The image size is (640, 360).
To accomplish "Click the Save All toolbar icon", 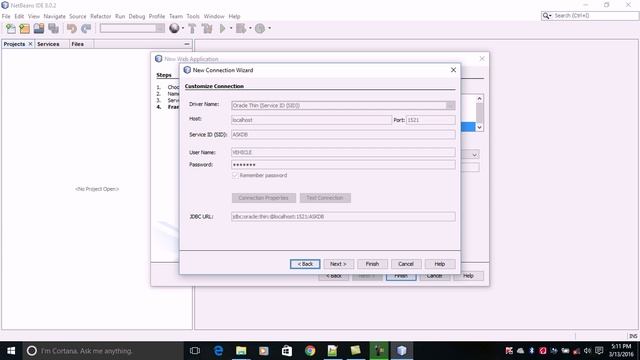I will click(53, 29).
